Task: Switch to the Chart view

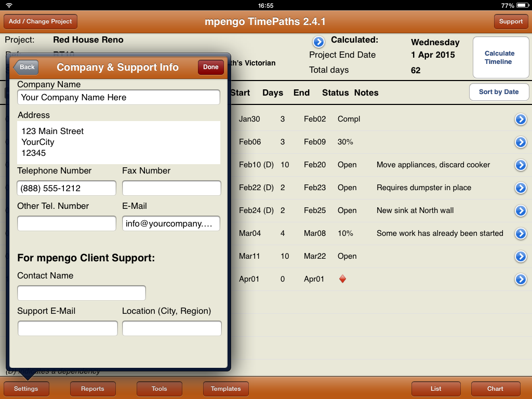Action: (x=495, y=389)
